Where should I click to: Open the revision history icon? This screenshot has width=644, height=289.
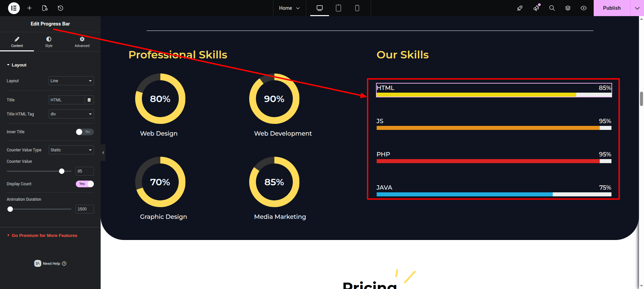(x=60, y=8)
